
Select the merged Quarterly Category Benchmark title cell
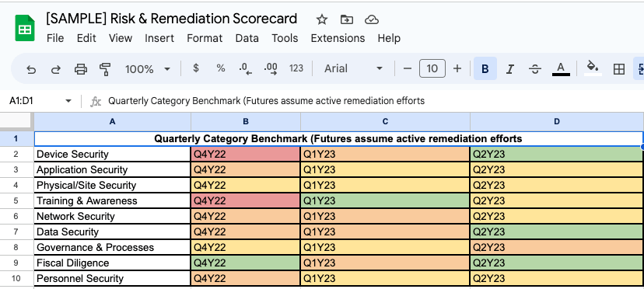pyautogui.click(x=338, y=139)
